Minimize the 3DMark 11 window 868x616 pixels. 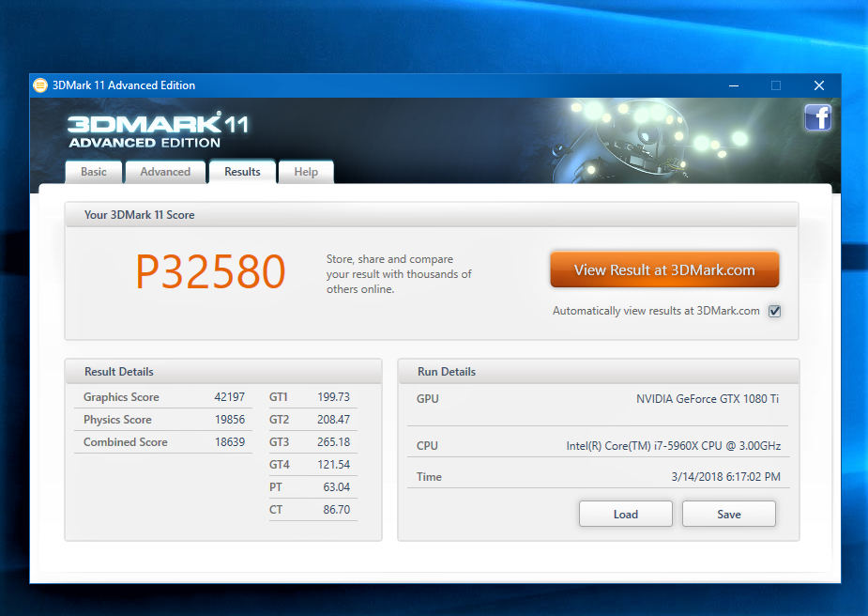pos(734,85)
